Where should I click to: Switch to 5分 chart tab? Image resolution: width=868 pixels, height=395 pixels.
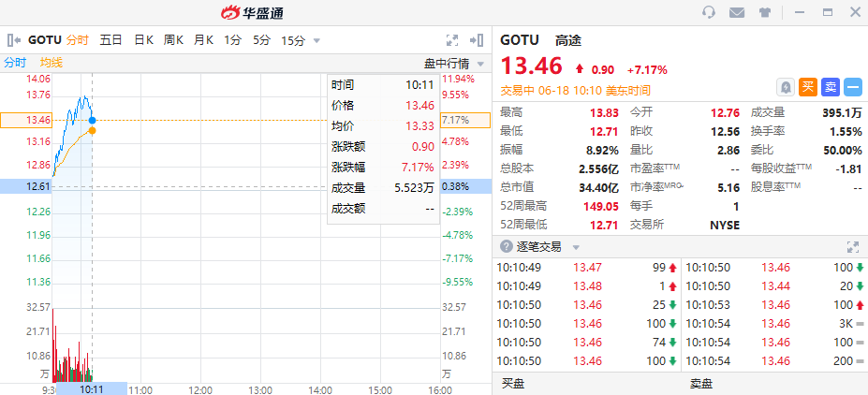tap(262, 40)
